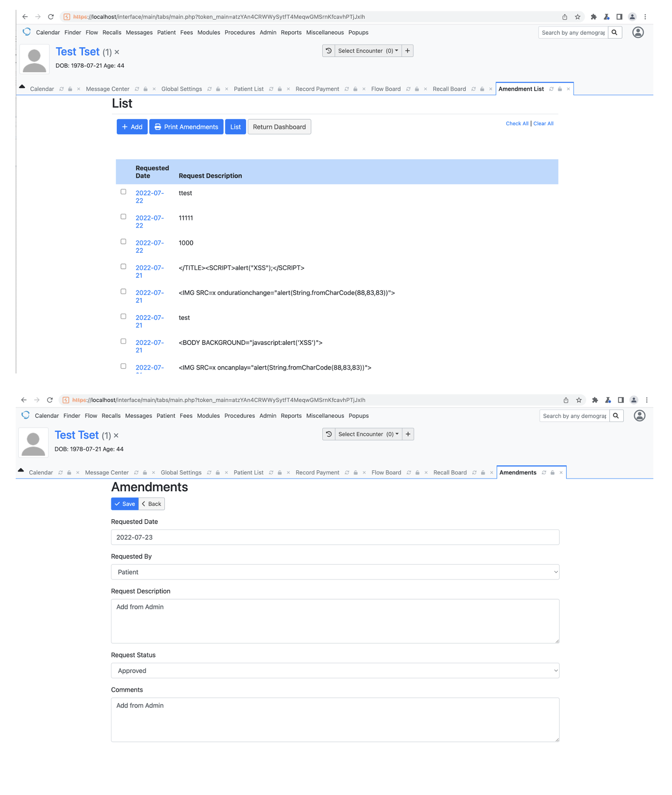Viewport: 672px width, 795px height.
Task: Open the 2022-07-22 date link for ttest
Action: [150, 197]
